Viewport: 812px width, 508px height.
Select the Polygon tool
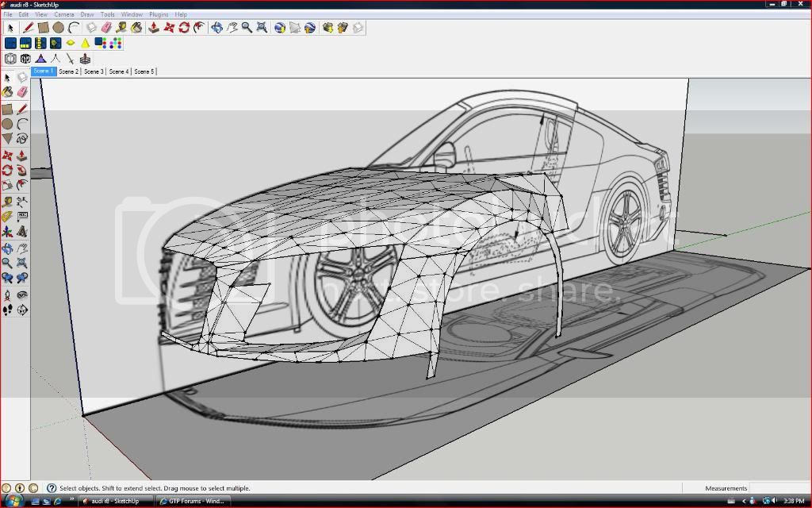click(7, 139)
